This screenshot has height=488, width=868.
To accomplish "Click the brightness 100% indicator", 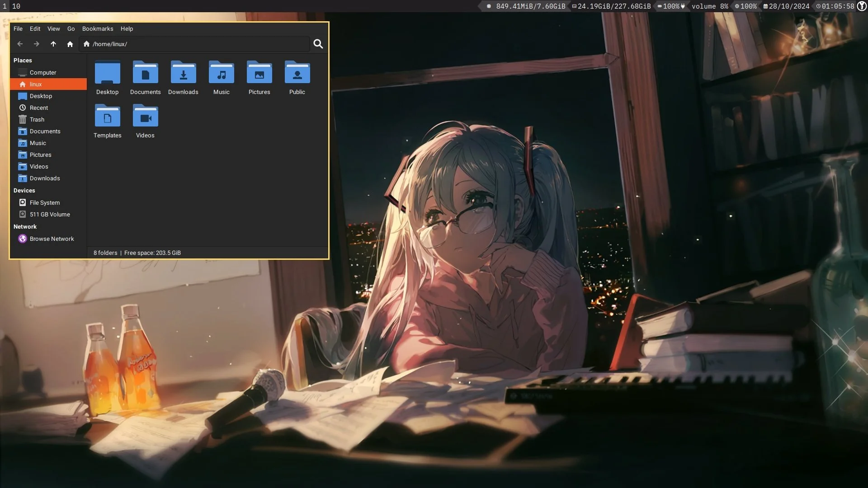I will [745, 6].
